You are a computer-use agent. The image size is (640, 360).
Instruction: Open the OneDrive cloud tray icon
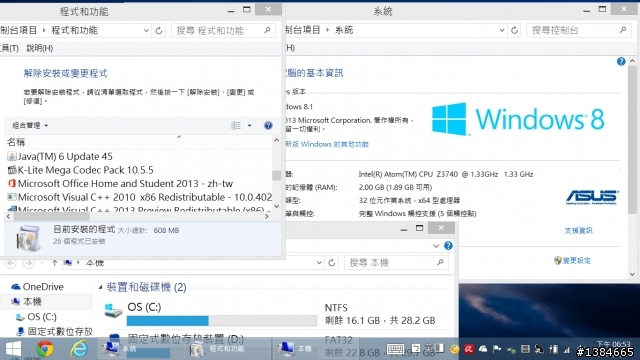[x=483, y=349]
